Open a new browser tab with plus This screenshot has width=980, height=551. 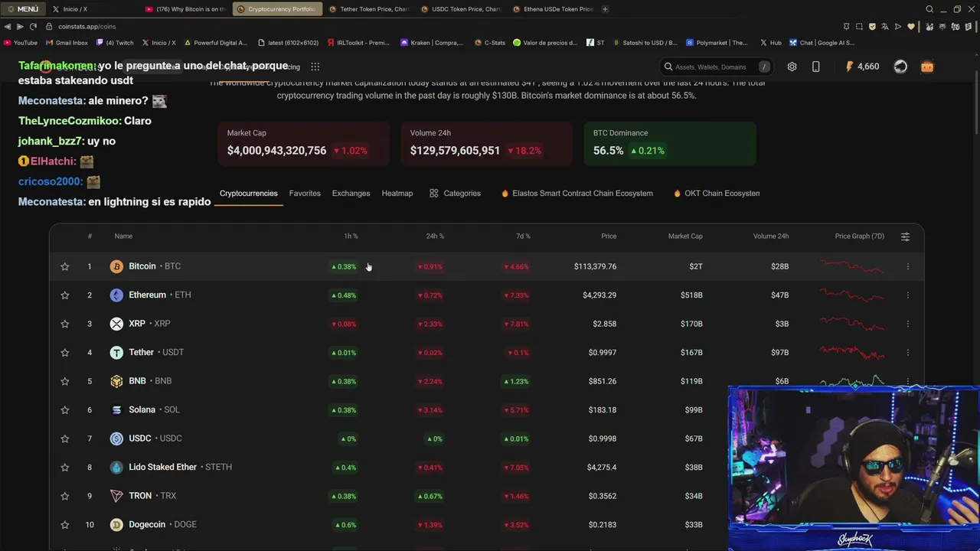[605, 9]
